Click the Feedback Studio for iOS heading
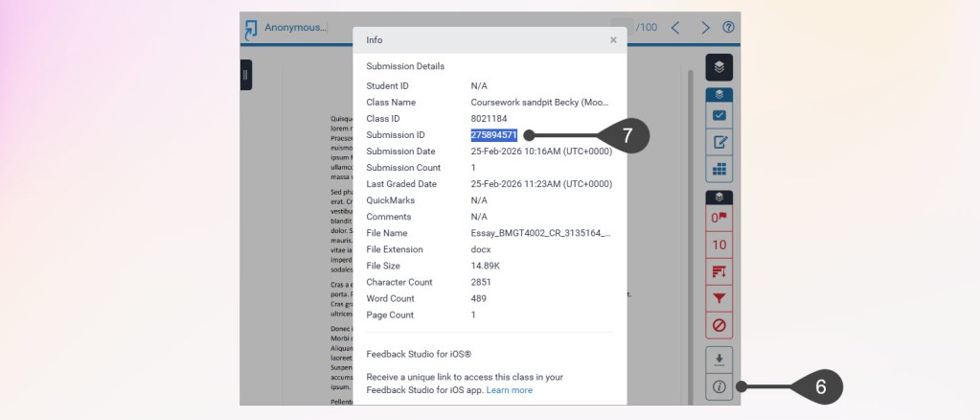The image size is (980, 420). [x=419, y=354]
